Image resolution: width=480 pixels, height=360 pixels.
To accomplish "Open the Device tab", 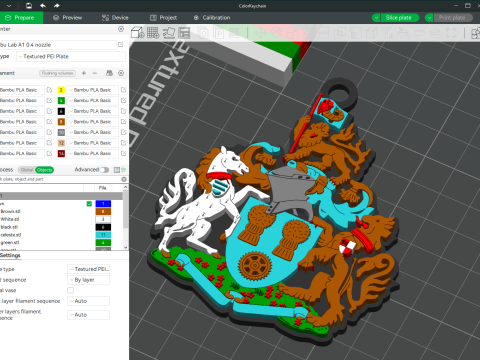I will click(x=115, y=18).
